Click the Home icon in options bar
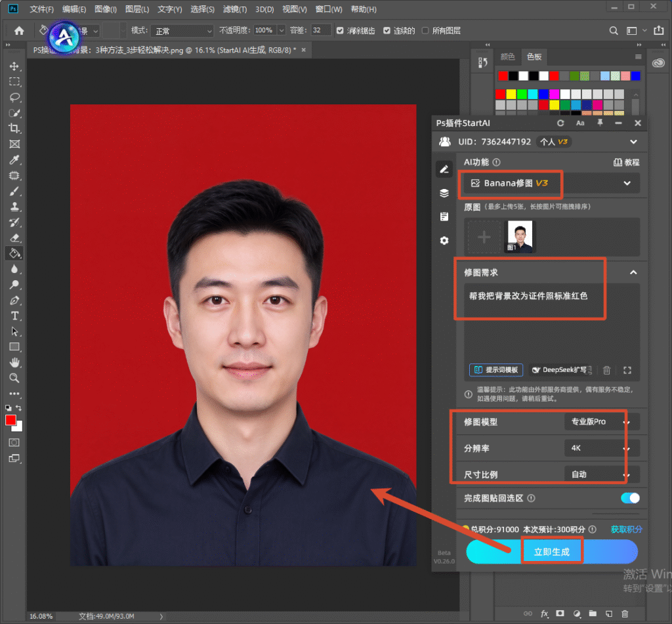 (19, 30)
